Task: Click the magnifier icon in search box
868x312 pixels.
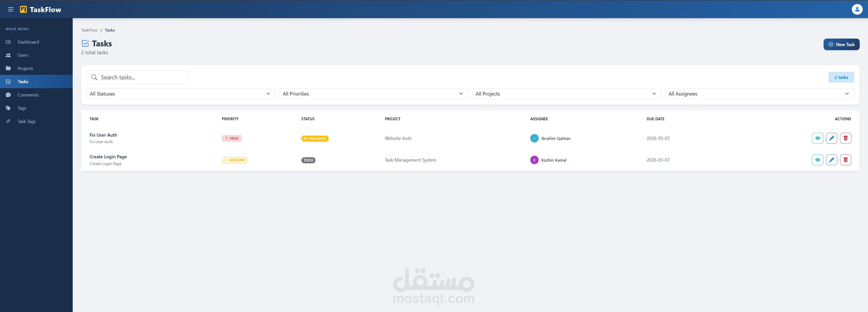Action: pos(94,77)
